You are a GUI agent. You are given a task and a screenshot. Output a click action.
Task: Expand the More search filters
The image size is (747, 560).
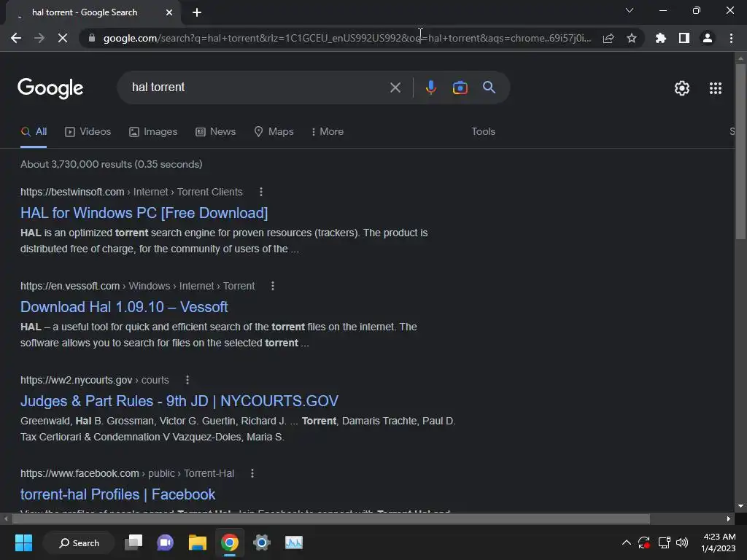click(x=327, y=132)
